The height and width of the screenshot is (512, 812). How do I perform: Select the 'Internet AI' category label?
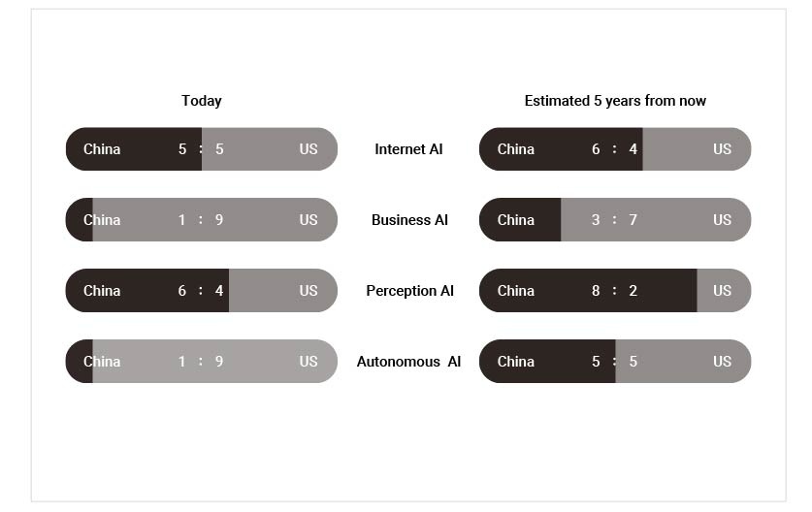point(408,149)
